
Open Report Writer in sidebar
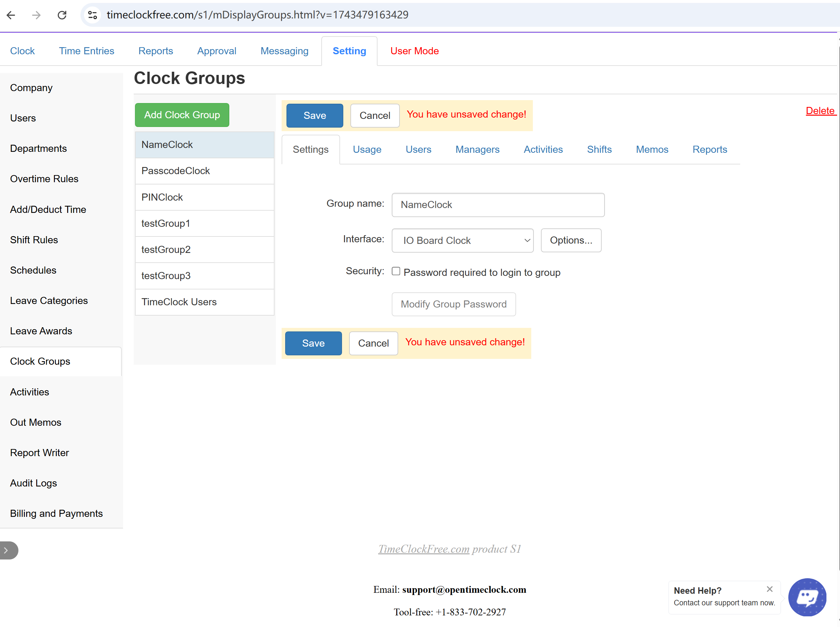pyautogui.click(x=61, y=453)
